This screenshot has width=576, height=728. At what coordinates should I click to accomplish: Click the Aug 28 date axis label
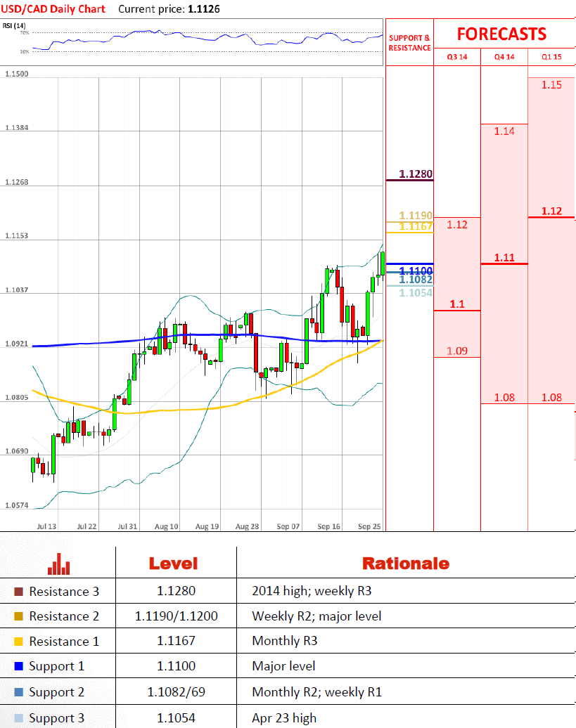click(x=247, y=526)
